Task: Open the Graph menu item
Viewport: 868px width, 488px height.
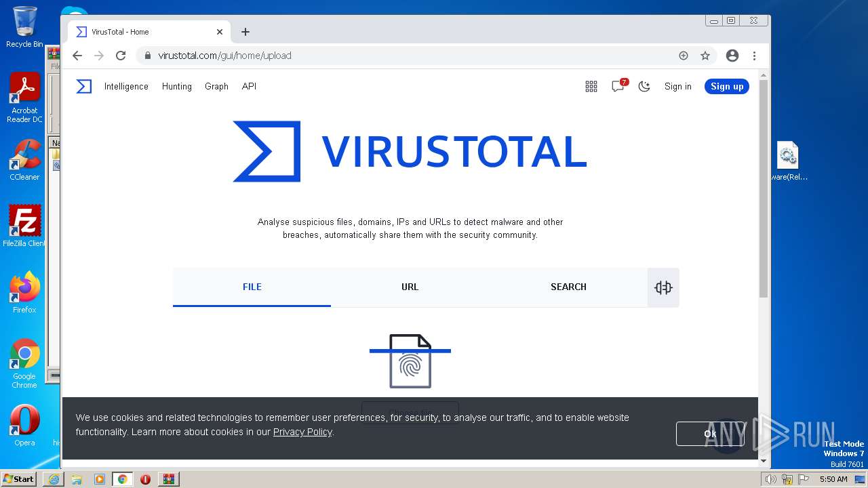Action: (216, 86)
